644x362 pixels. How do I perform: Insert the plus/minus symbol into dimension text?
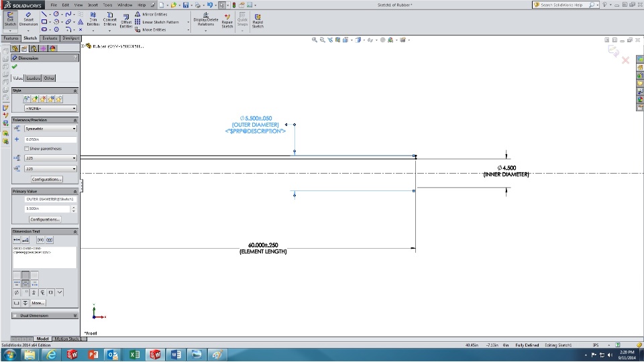[34, 292]
